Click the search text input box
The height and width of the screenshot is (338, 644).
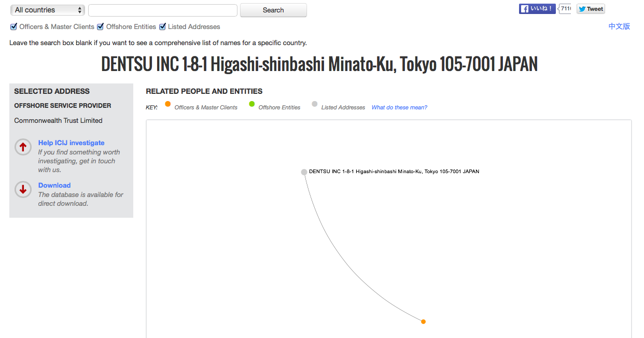click(x=163, y=10)
